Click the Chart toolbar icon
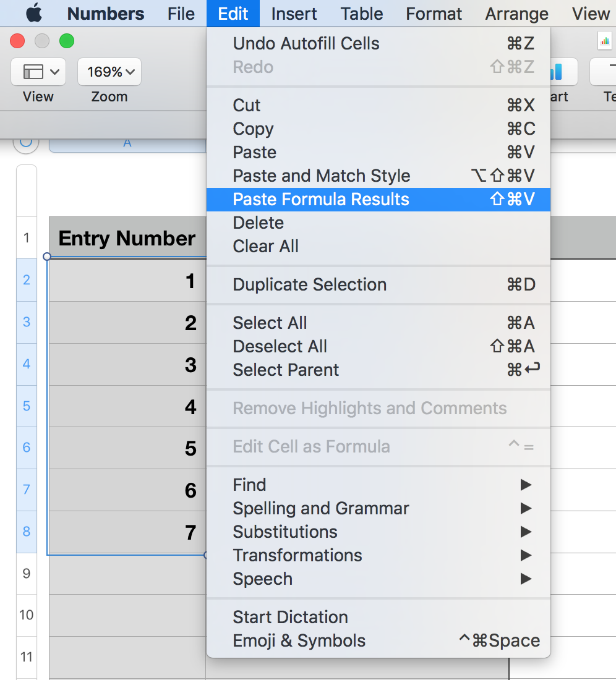This screenshot has width=616, height=680. (564, 72)
